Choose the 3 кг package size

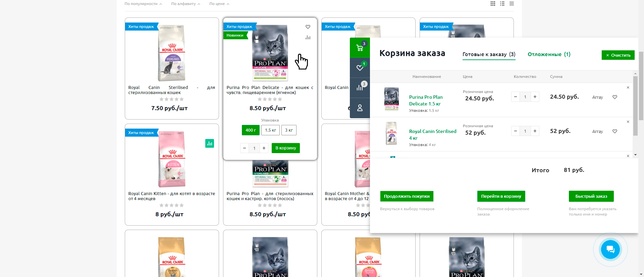tap(289, 130)
